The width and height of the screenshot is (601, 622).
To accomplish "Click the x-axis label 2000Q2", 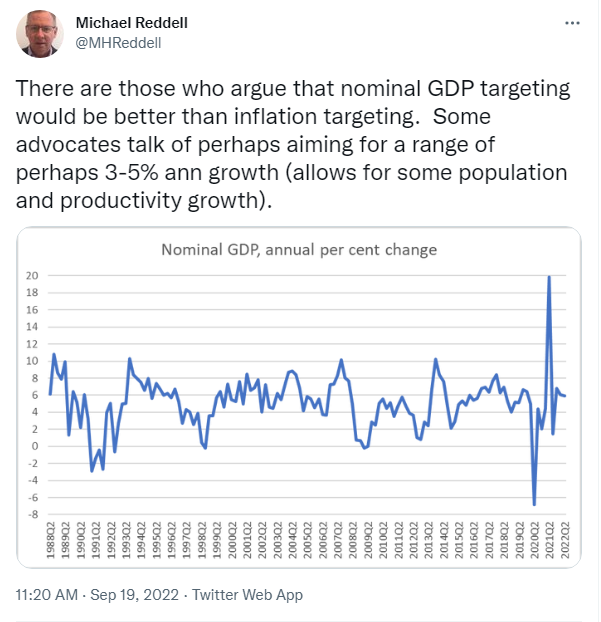I will coord(232,542).
